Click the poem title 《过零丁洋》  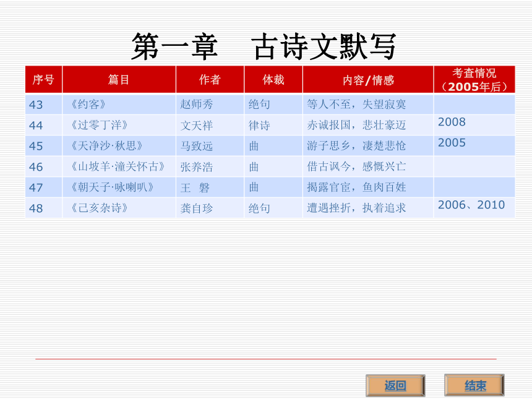pos(99,125)
